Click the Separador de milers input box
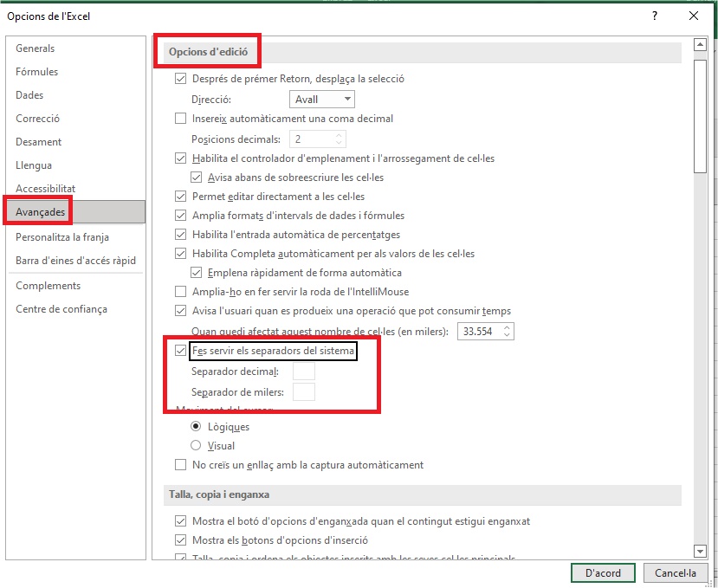This screenshot has width=718, height=588. 304,392
